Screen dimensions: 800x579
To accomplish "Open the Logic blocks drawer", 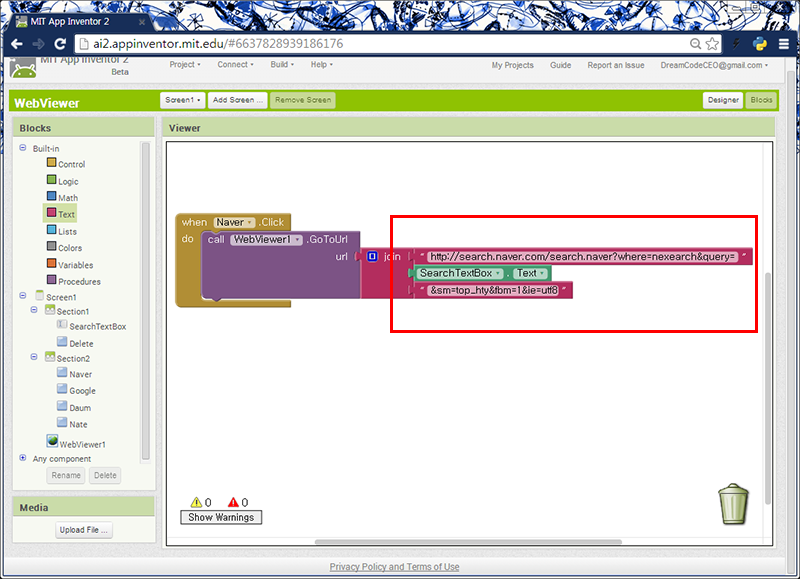I will (62, 181).
